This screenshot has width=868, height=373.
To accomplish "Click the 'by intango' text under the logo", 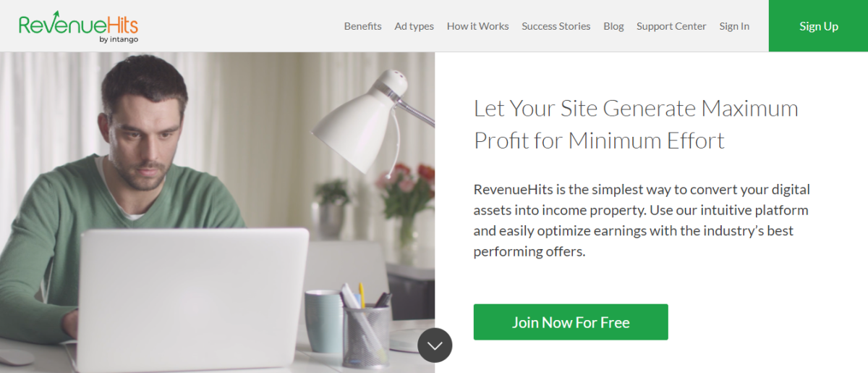I will point(118,40).
